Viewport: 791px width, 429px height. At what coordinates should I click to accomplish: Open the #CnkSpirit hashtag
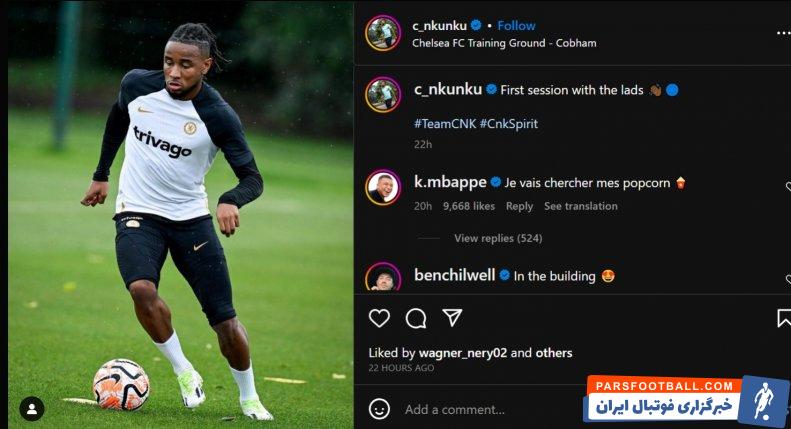[x=508, y=124]
